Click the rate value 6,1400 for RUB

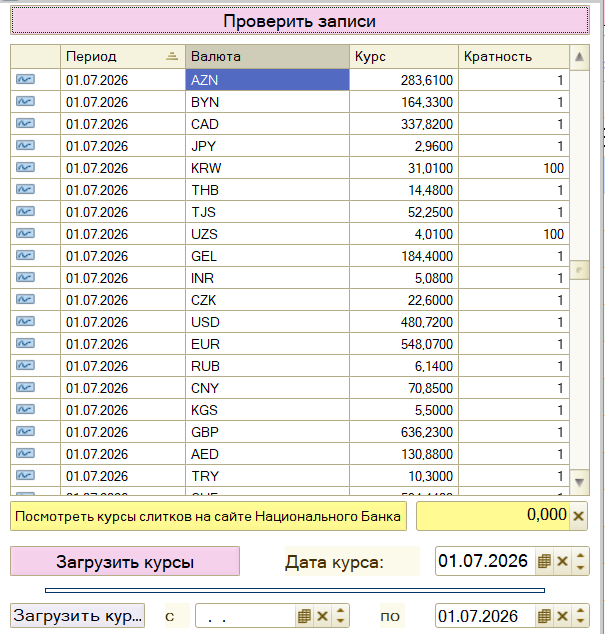(x=434, y=366)
